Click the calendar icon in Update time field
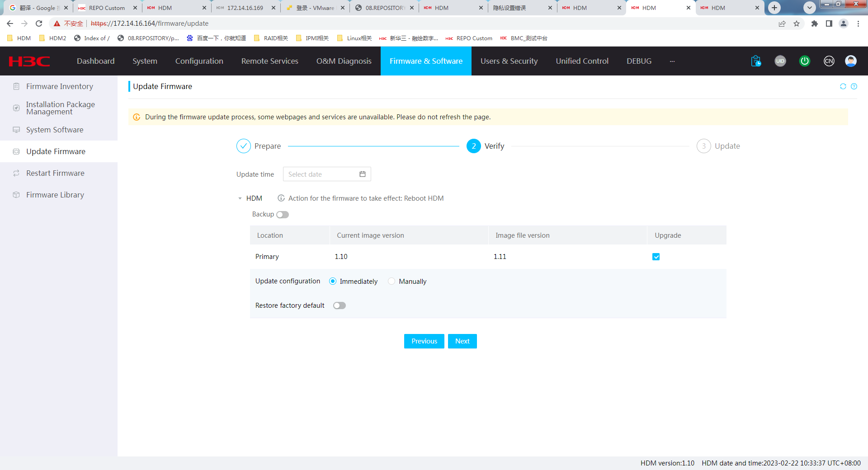This screenshot has height=470, width=868. pos(363,174)
